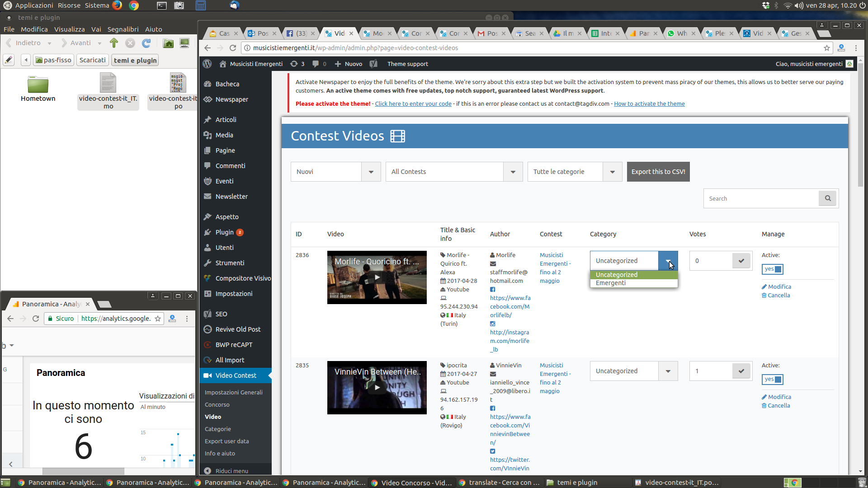
Task: Select Uncategorized in the open category list
Action: point(634,275)
